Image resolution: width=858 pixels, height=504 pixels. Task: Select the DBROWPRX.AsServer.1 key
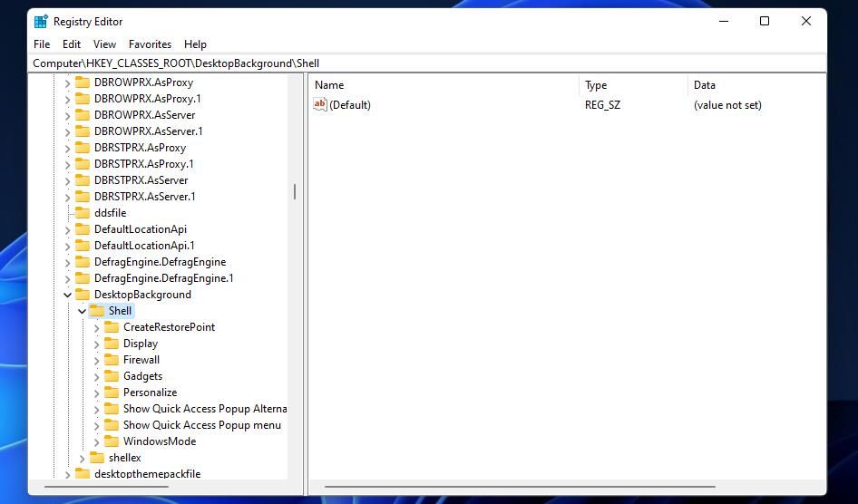coord(148,131)
